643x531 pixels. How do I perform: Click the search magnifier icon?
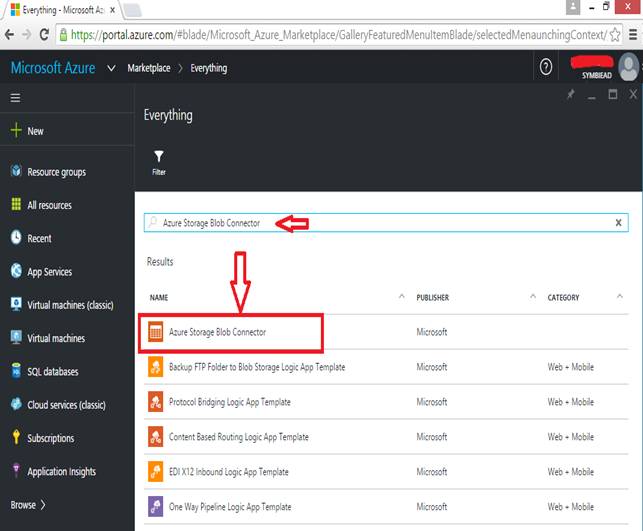153,222
